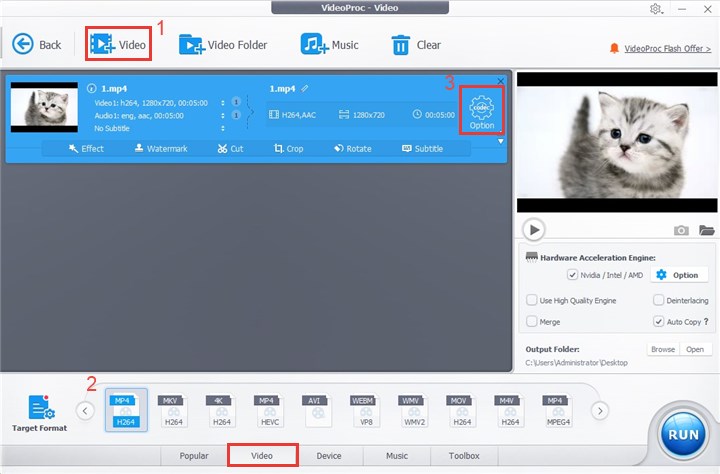Add a video with the Video button
The height and width of the screenshot is (474, 720).
point(118,45)
